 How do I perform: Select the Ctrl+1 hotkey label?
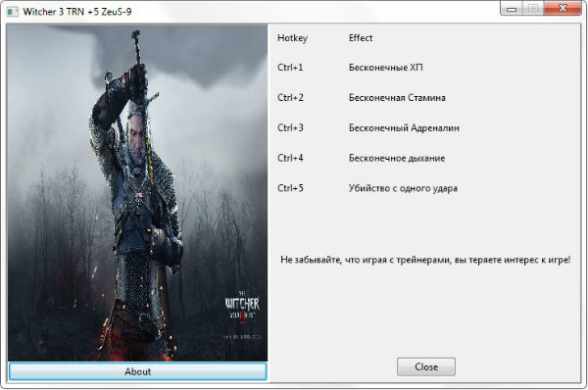point(290,68)
